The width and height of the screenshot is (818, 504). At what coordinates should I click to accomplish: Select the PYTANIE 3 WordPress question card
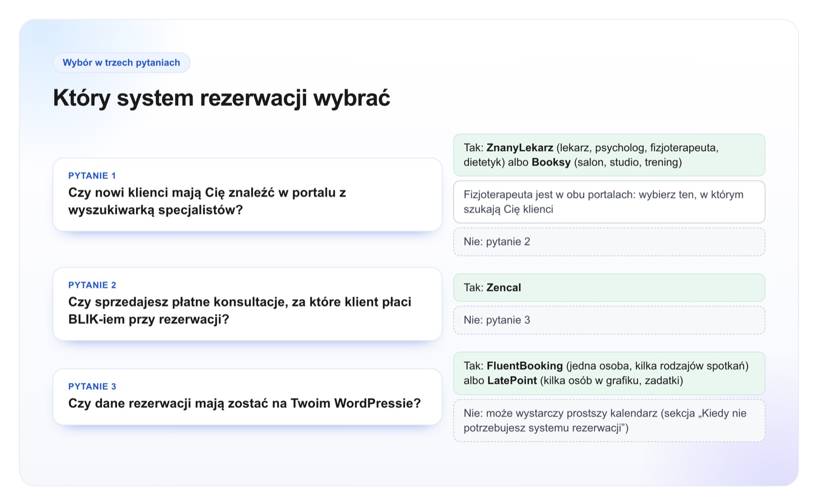[x=247, y=397]
